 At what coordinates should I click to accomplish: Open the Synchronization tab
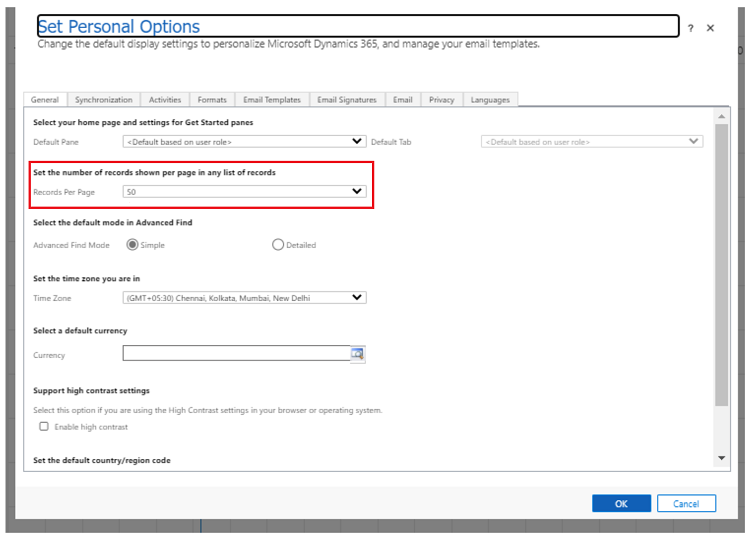tap(104, 99)
